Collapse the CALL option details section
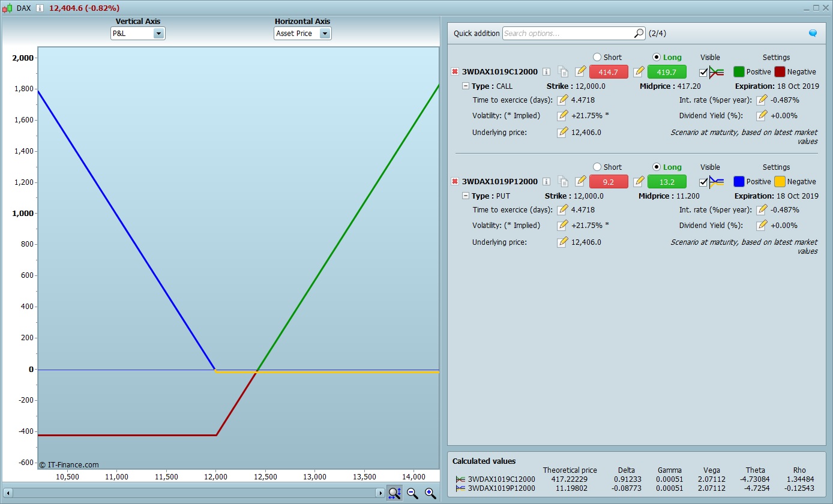The width and height of the screenshot is (833, 504). (x=466, y=86)
